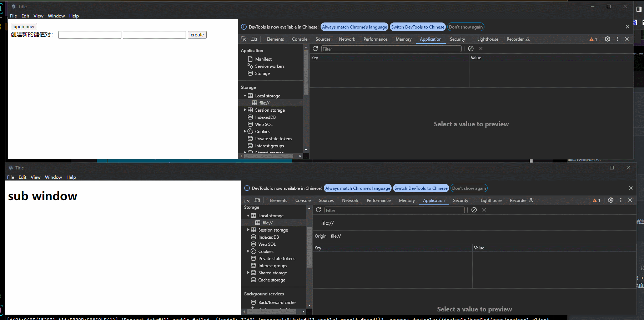Select file:// under top Local storage

pos(264,103)
